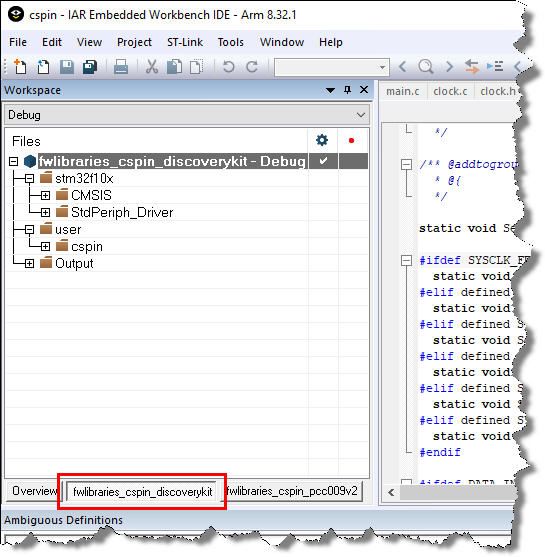Open the Tools menu
This screenshot has width=545, height=557.
(x=231, y=42)
